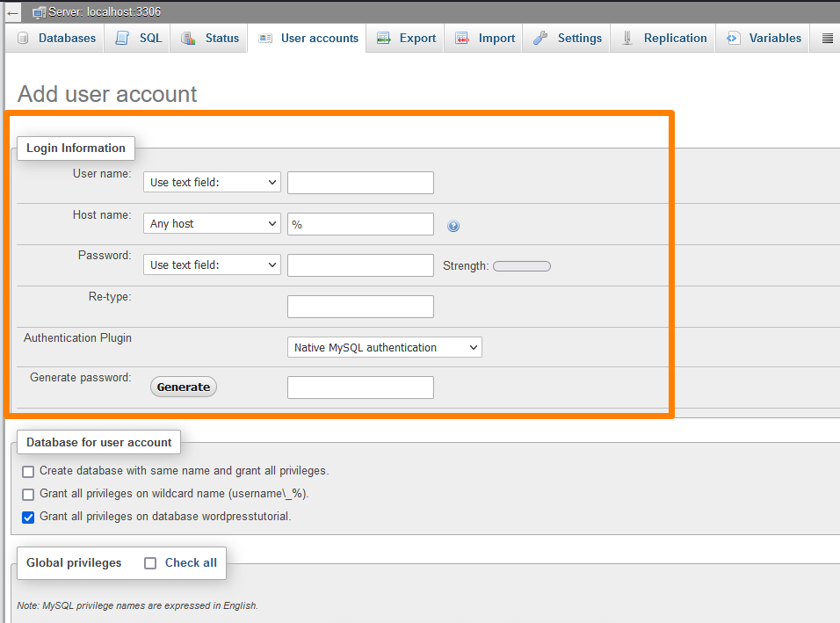
Task: Click the server monitor icon
Action: click(x=40, y=12)
